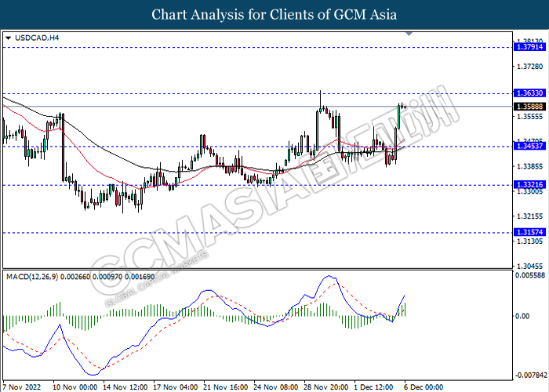
Task: Click the Chart Analysis for Clients header title
Action: click(x=274, y=14)
